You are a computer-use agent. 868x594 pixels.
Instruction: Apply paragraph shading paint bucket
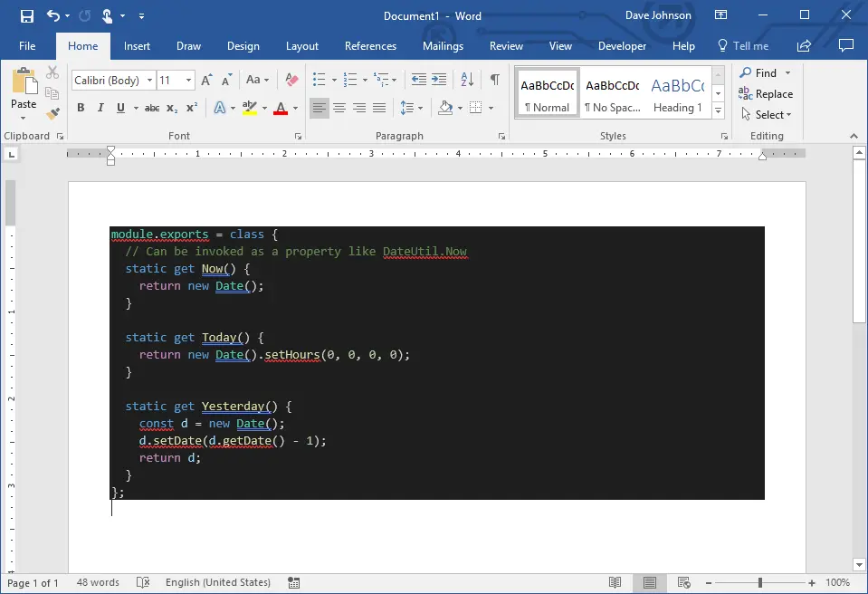(x=445, y=108)
